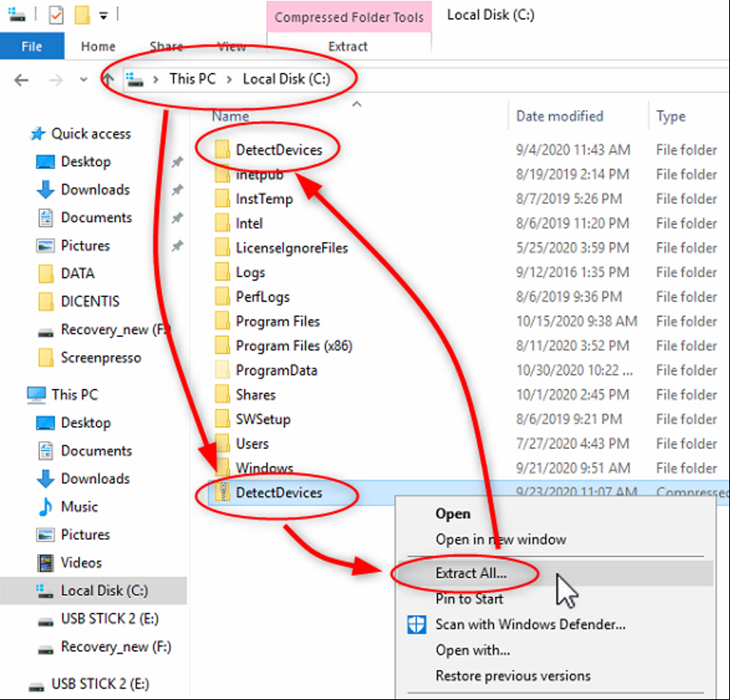This screenshot has height=700, width=730.
Task: Select the DetectDevices file folder
Action: tap(279, 150)
